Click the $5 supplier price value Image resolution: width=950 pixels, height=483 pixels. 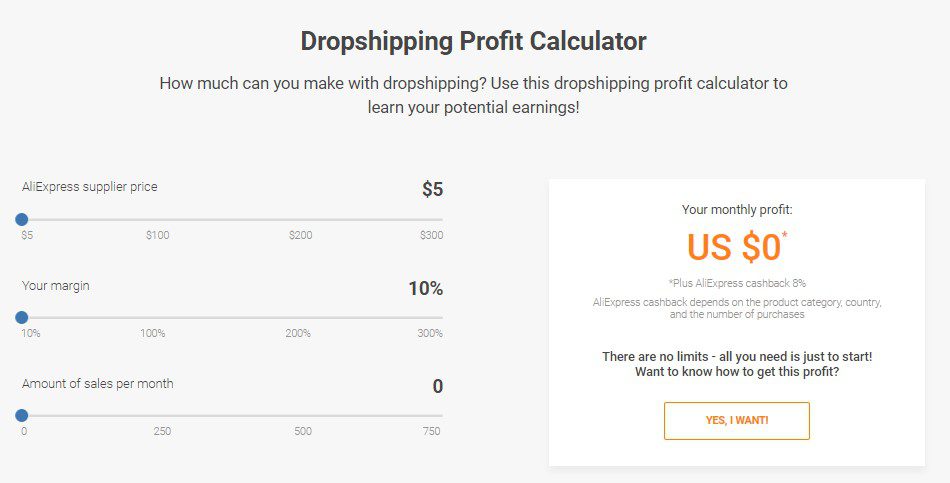(433, 189)
